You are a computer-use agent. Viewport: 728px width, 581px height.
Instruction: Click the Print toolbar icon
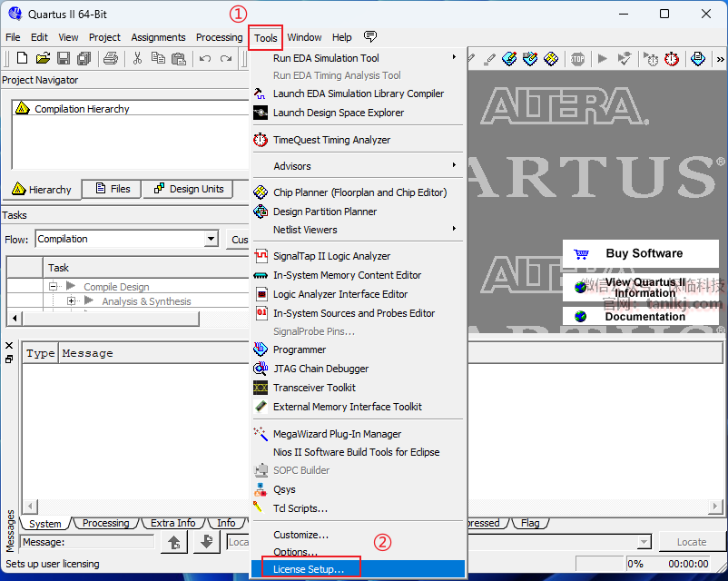point(110,59)
